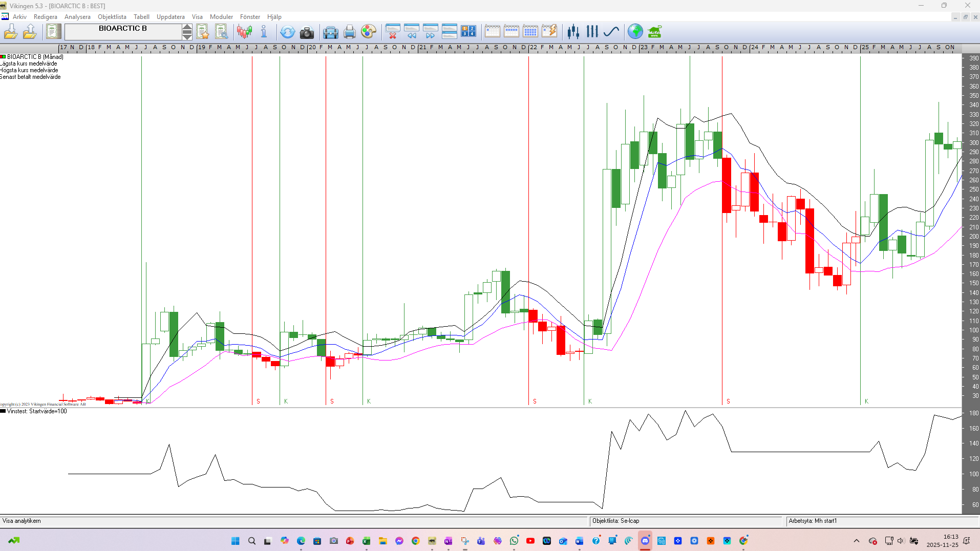Image resolution: width=980 pixels, height=551 pixels.
Task: Open the printer icon in toolbar
Action: click(349, 32)
